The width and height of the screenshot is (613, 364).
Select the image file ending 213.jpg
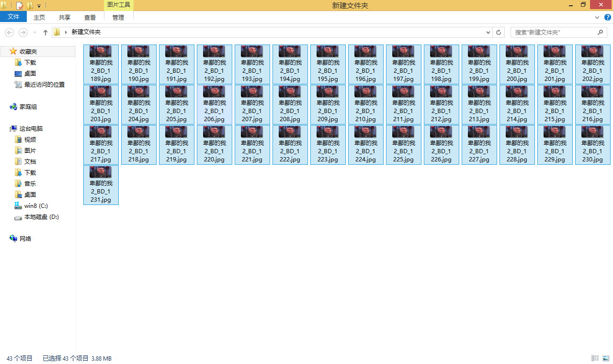[x=479, y=105]
